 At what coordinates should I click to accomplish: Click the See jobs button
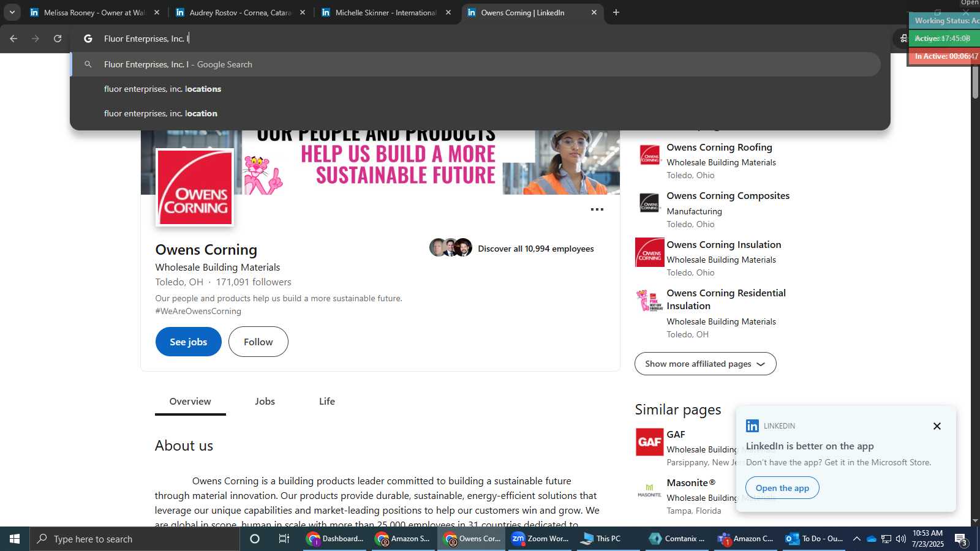(189, 342)
